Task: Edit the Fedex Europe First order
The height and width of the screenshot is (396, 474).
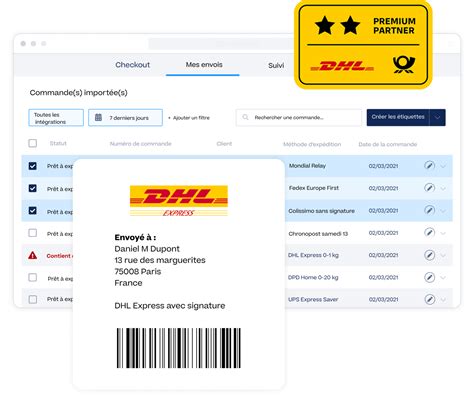Action: [429, 188]
